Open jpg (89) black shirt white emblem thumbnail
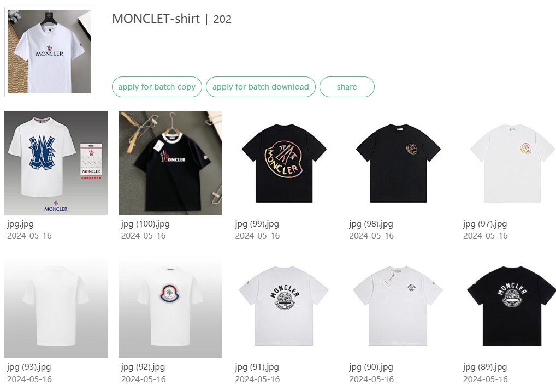 [512, 306]
